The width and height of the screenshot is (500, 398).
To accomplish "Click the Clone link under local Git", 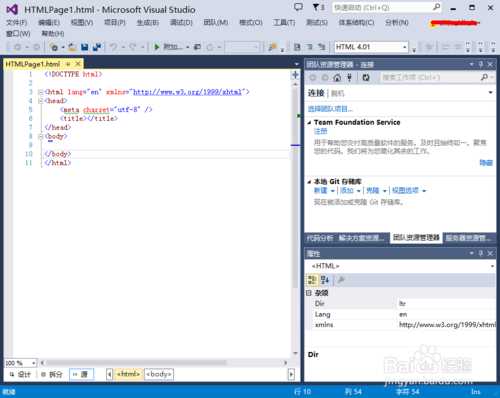I will 373,191.
